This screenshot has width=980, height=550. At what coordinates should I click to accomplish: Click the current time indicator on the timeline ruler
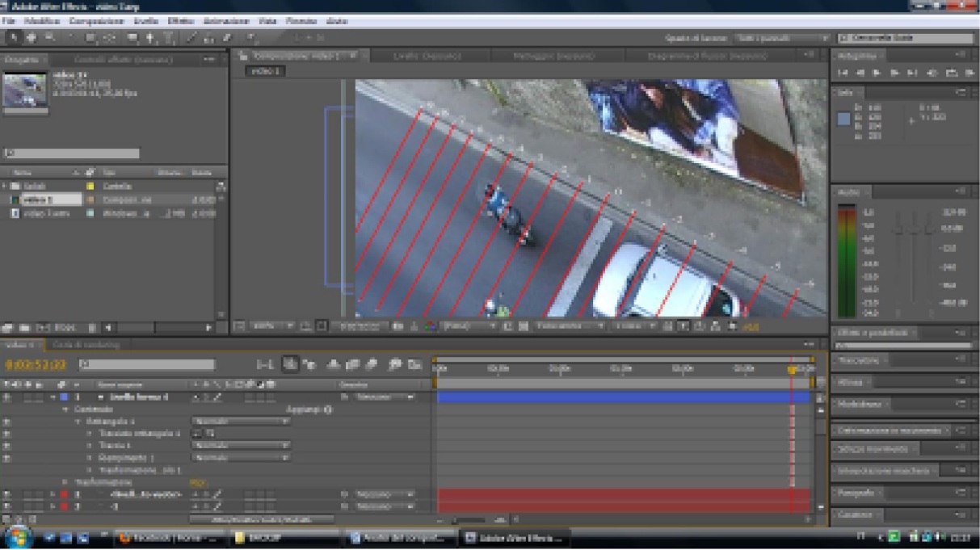(x=792, y=369)
